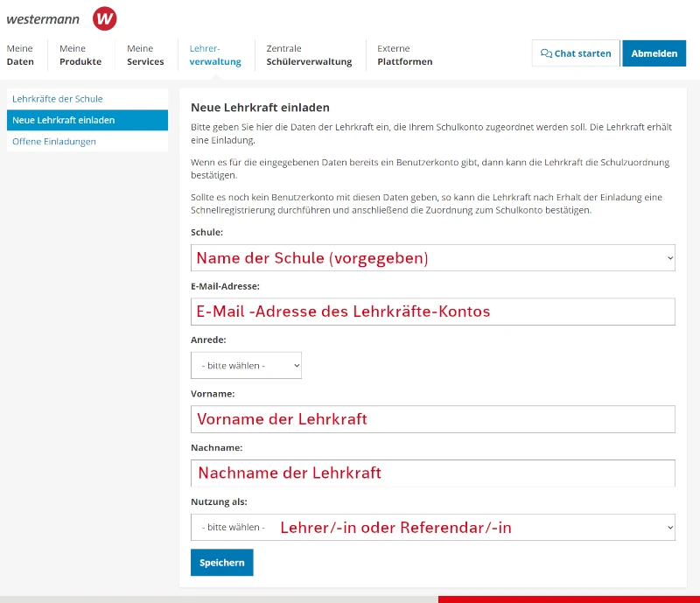This screenshot has height=603, width=700.
Task: Click the westermann wordmark text
Action: [43, 19]
